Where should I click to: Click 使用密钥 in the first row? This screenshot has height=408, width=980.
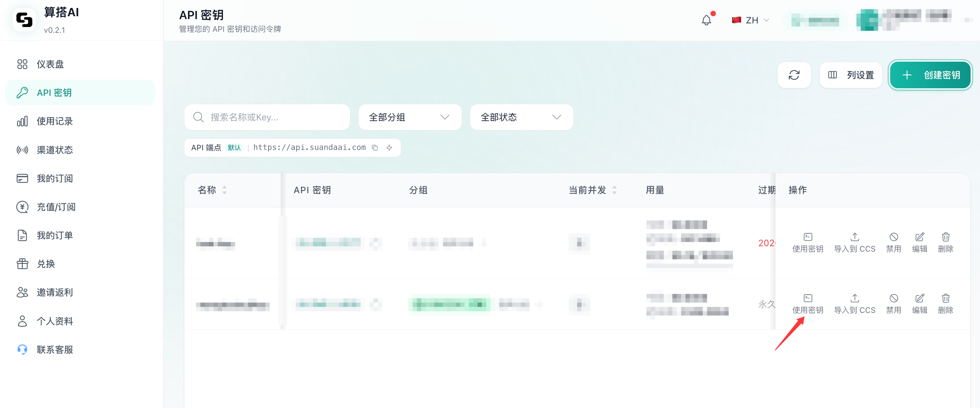click(808, 243)
